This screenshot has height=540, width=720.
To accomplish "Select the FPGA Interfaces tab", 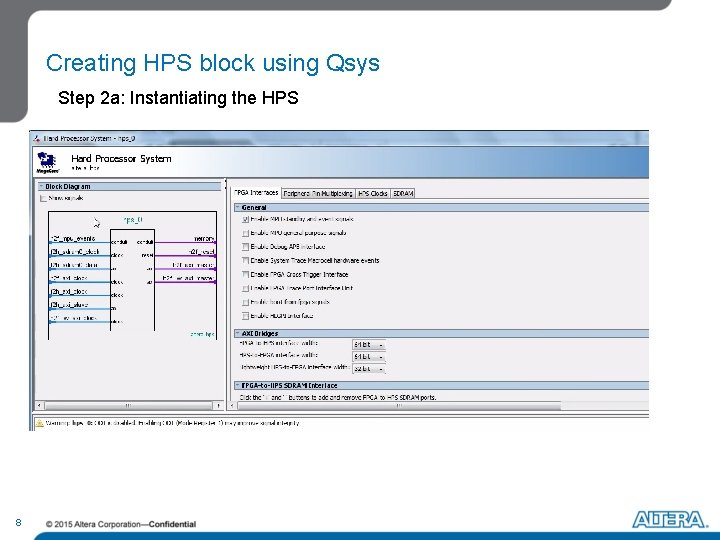I will (256, 193).
